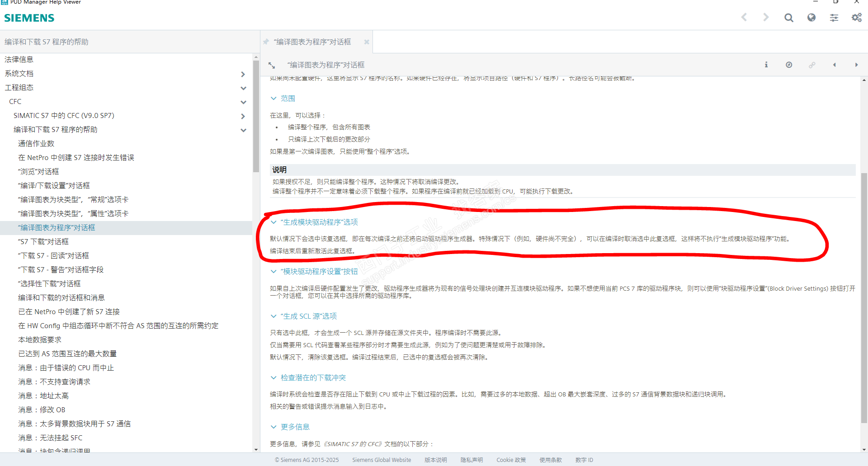Open the gears configuration icon

pos(857,18)
